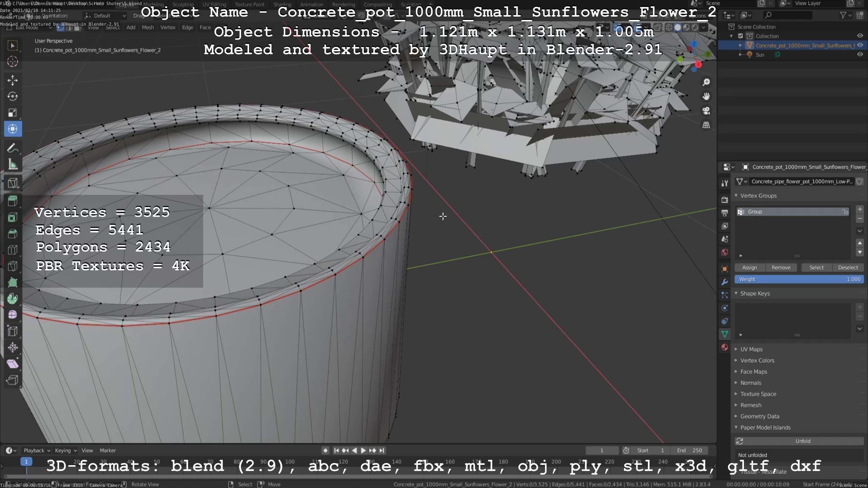Click the timeline frame 1 playhead marker

pos(26,462)
